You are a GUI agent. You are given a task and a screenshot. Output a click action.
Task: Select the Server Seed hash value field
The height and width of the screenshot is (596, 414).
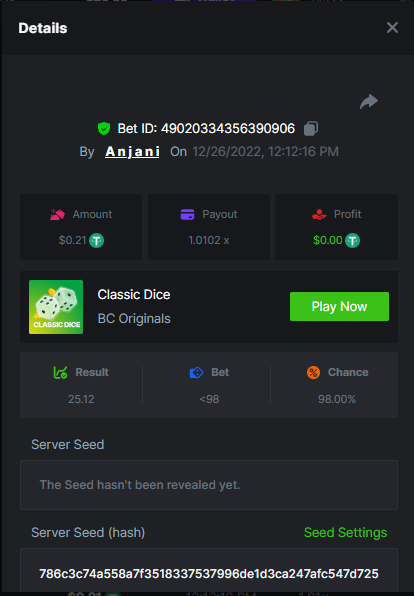click(209, 572)
